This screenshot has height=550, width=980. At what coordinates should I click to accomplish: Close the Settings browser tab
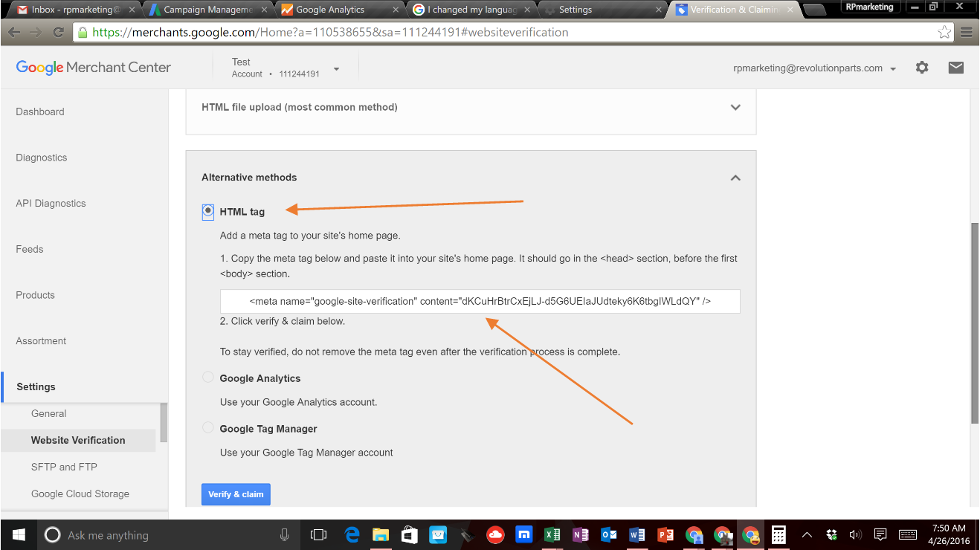tap(659, 10)
